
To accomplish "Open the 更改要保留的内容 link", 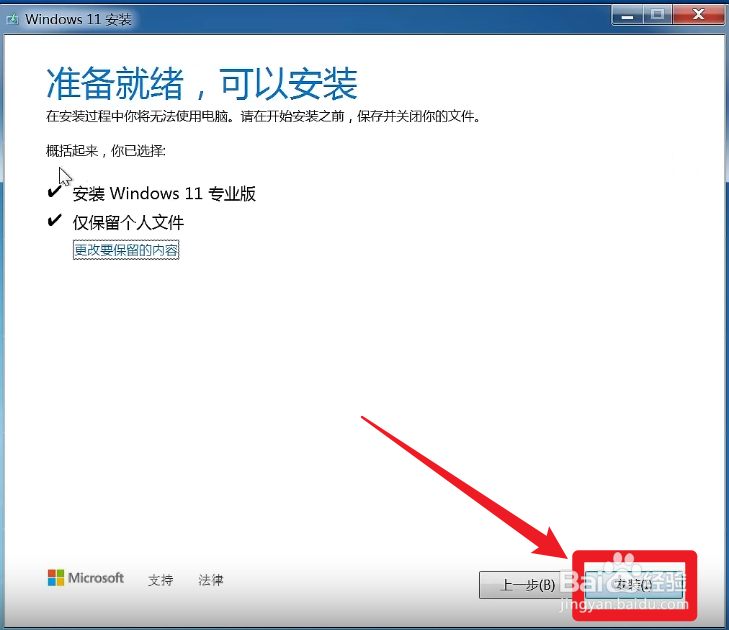I will 126,250.
